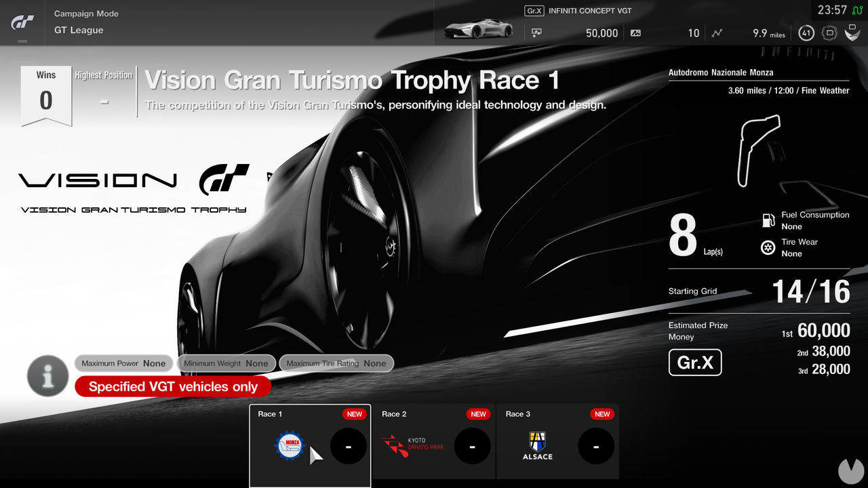Click the 23:57 clock
Screen dimensions: 868x488
pos(832,10)
